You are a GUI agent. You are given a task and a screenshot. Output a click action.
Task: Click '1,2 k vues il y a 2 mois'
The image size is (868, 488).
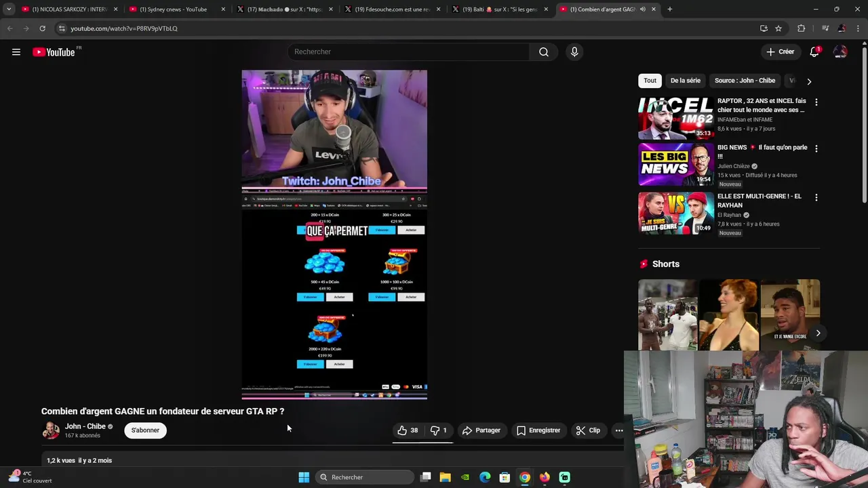click(79, 461)
